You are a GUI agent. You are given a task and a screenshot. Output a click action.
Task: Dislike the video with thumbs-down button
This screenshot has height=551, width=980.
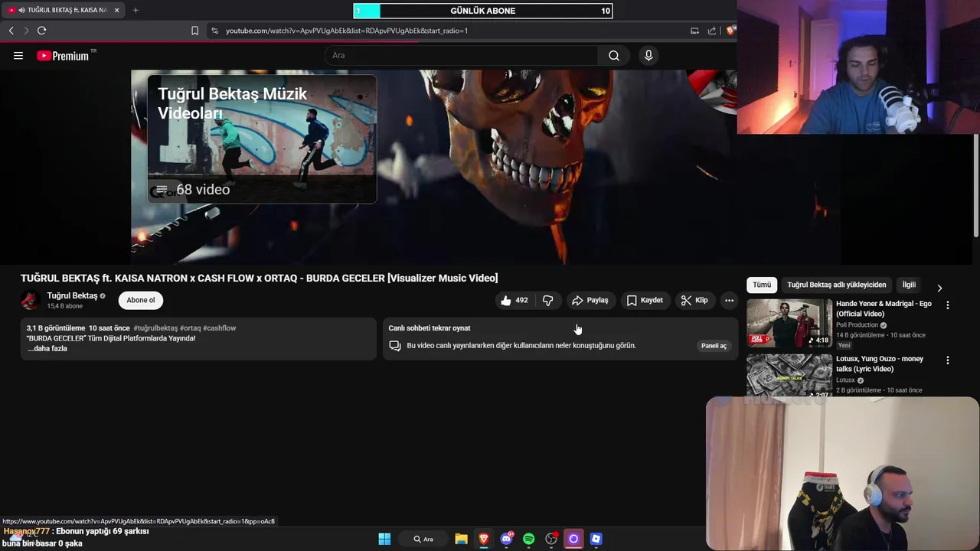pyautogui.click(x=547, y=301)
